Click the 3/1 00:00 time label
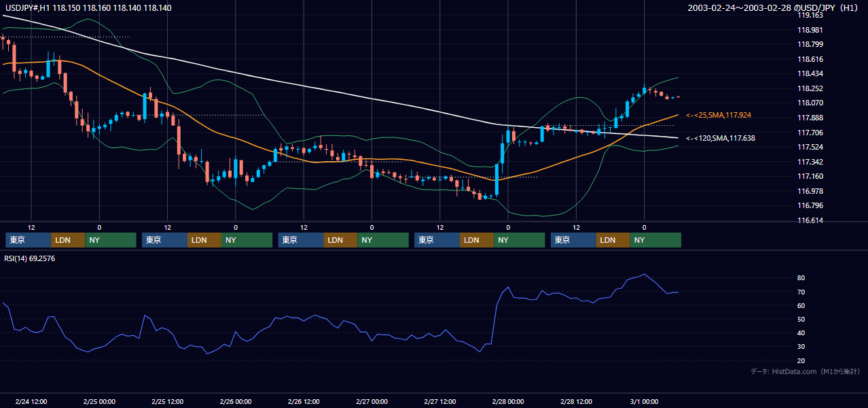Image resolution: width=868 pixels, height=408 pixels. [644, 402]
